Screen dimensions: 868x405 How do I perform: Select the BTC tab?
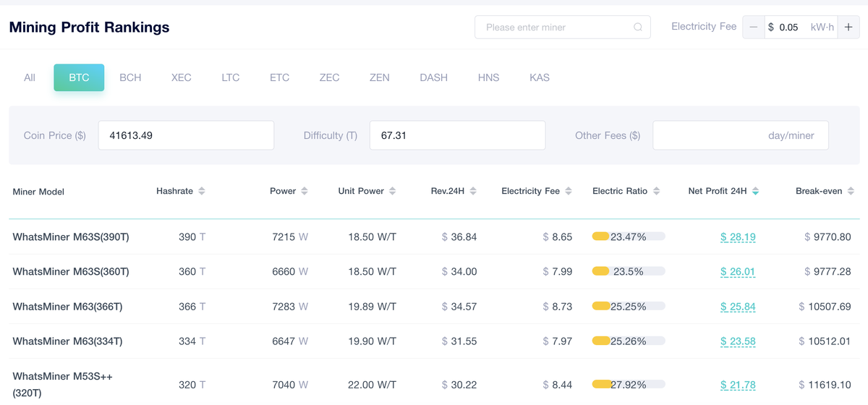pos(79,77)
